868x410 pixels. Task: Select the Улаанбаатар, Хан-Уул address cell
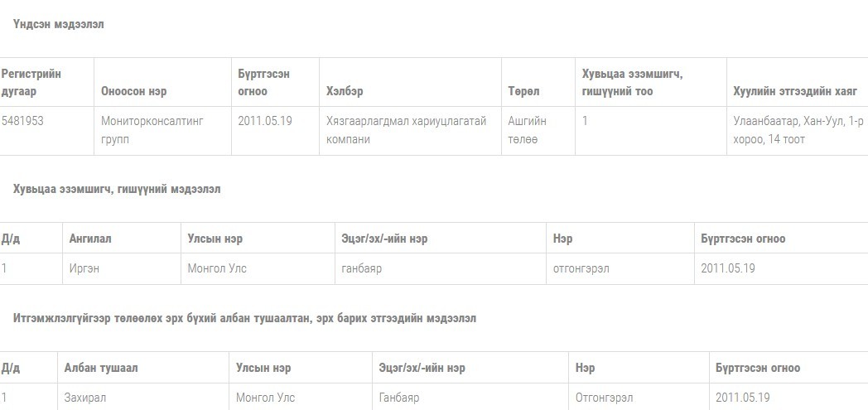tap(798, 130)
